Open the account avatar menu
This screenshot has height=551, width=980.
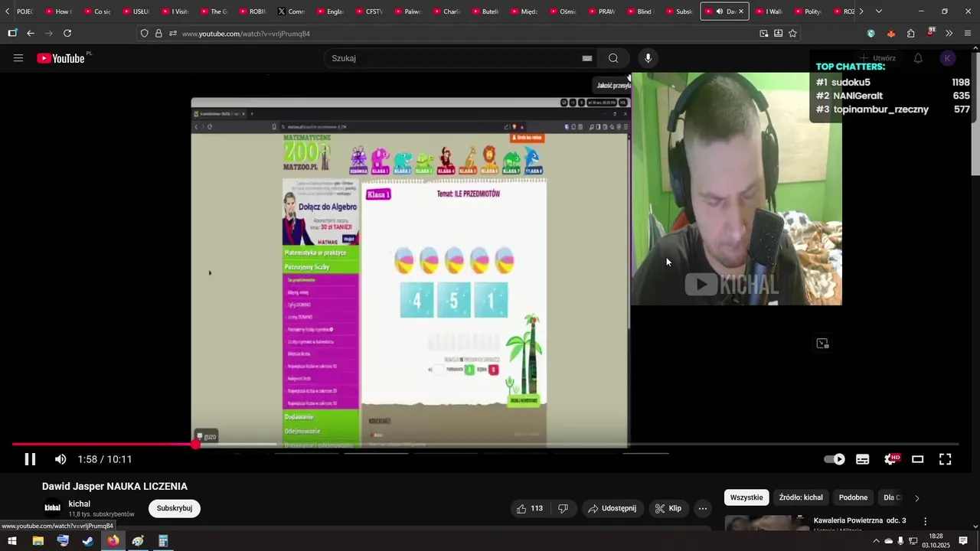point(948,58)
